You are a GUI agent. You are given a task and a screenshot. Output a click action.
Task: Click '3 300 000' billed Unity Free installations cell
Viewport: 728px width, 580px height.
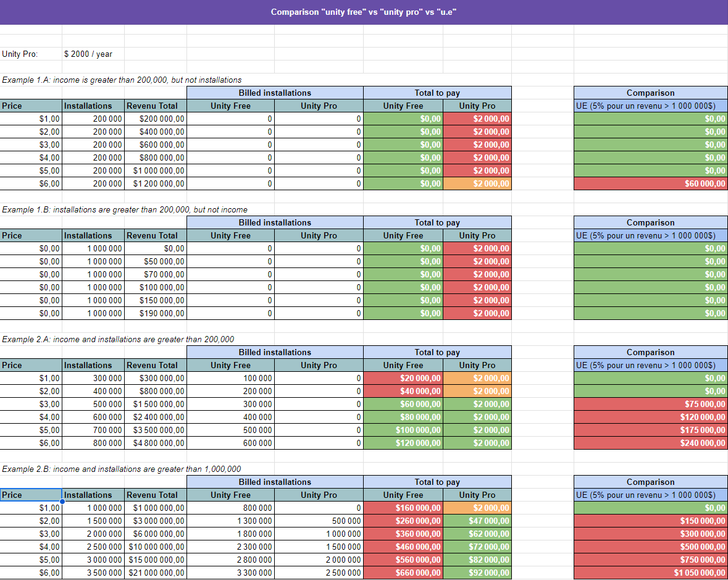point(230,573)
